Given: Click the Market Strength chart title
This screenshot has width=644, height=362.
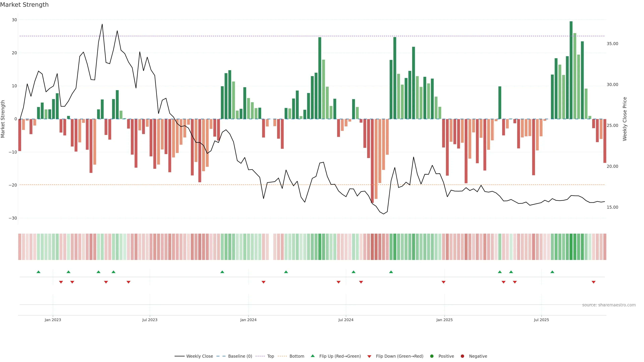Looking at the screenshot, I should (24, 5).
